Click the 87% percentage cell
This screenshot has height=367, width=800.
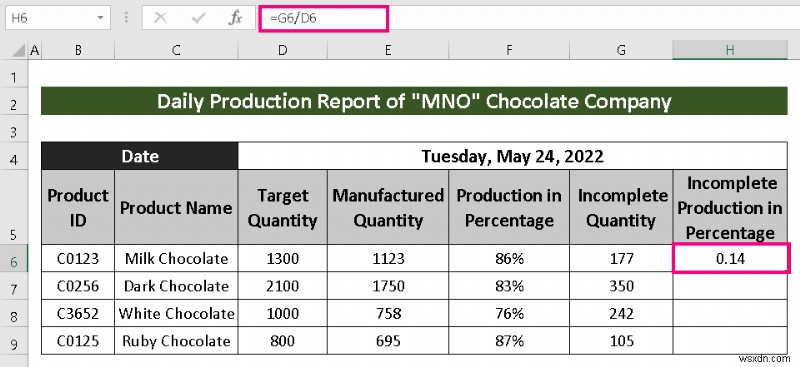point(509,340)
